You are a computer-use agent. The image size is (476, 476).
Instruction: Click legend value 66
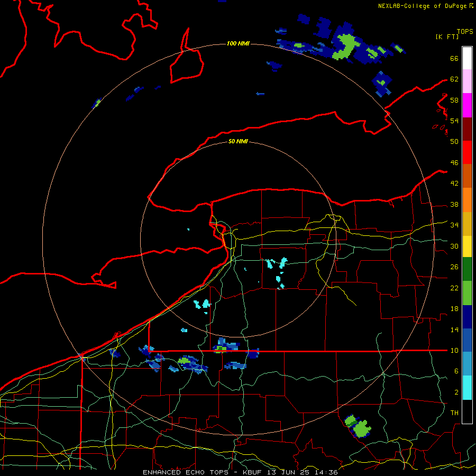click(x=454, y=58)
